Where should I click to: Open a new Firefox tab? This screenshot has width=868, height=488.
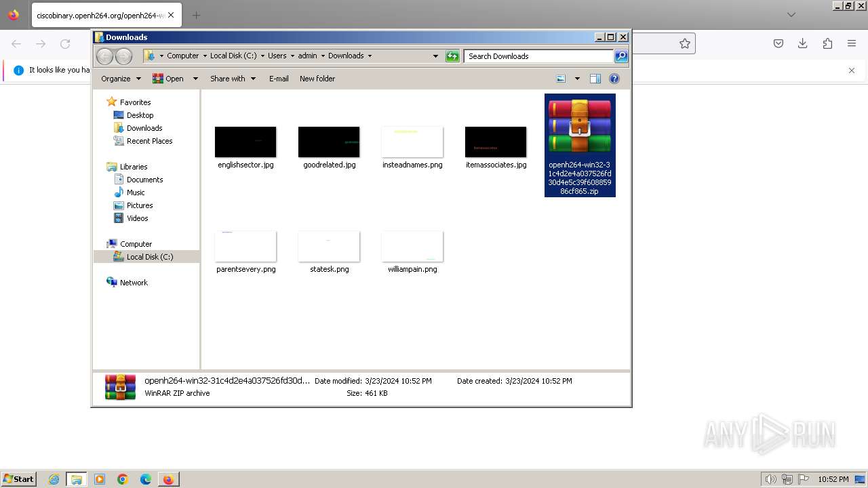(196, 15)
